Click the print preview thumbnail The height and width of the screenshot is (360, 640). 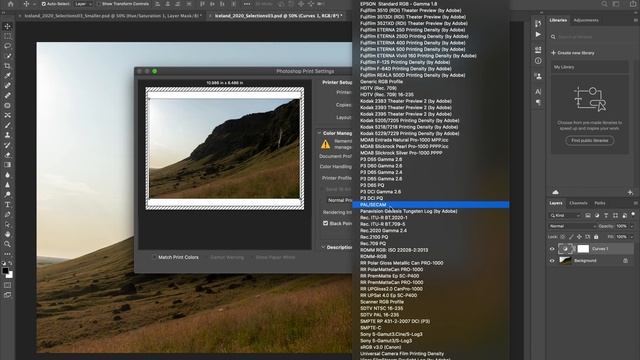coord(224,149)
